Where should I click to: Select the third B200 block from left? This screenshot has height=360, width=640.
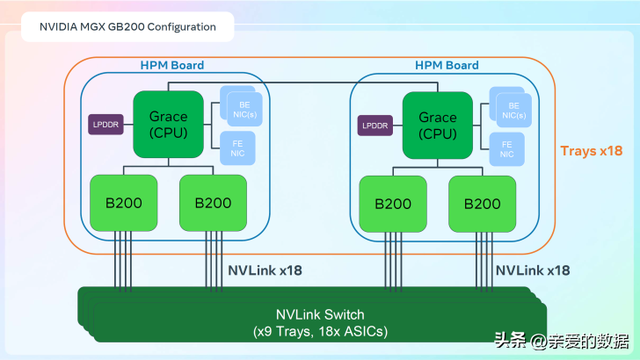pyautogui.click(x=393, y=204)
